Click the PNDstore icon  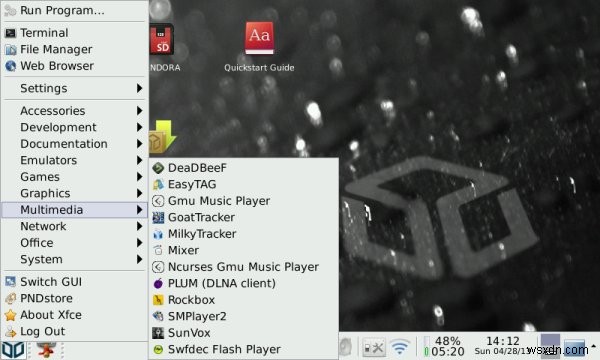10,298
